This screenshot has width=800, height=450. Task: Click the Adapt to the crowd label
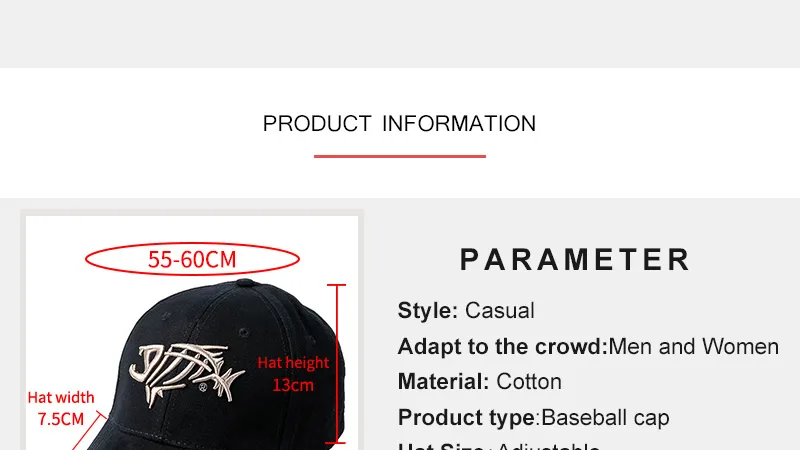point(503,346)
